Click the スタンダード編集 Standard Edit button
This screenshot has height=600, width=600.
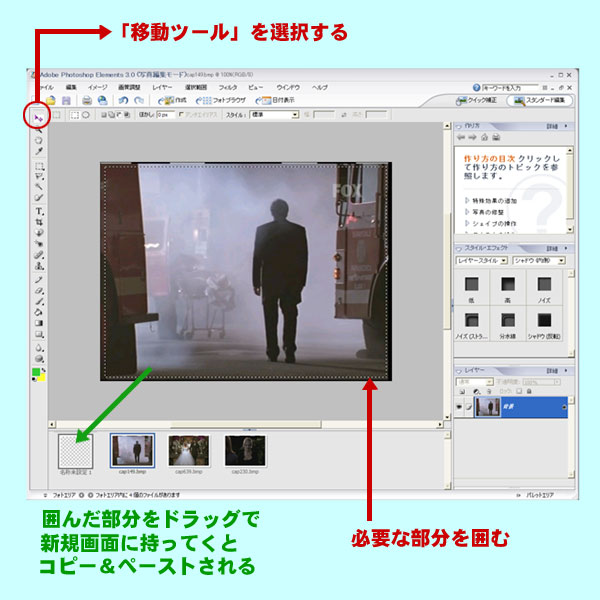(x=540, y=101)
